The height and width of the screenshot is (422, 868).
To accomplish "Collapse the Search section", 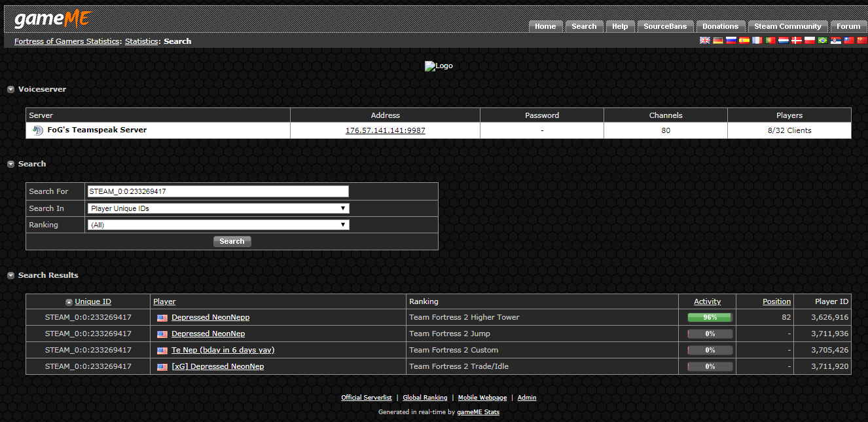I will pos(10,164).
